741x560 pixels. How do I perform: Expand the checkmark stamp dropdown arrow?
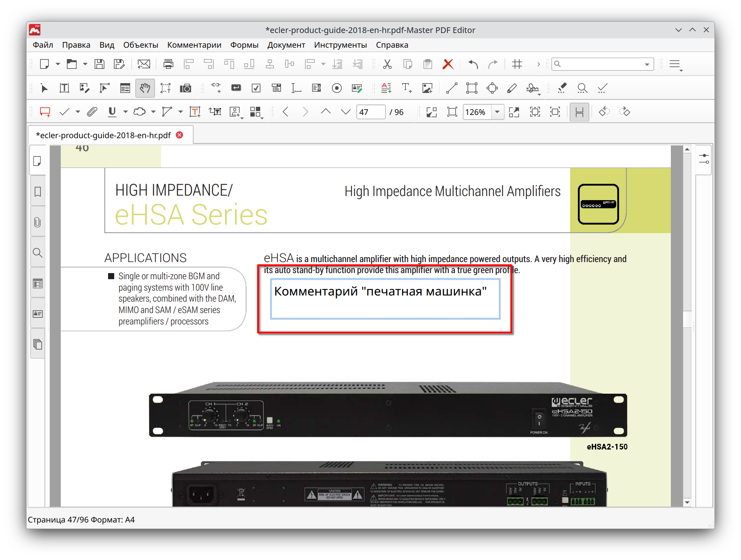(x=78, y=112)
